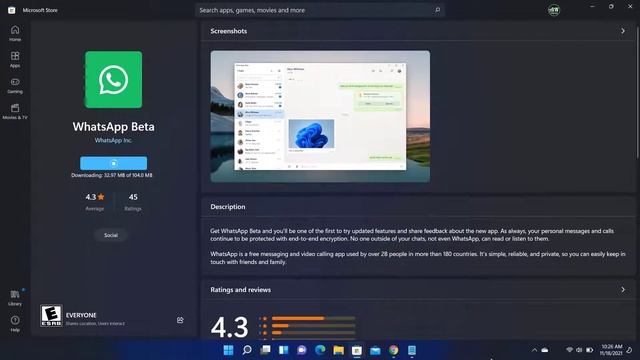Click the share icon near ESRB rating

pyautogui.click(x=180, y=320)
